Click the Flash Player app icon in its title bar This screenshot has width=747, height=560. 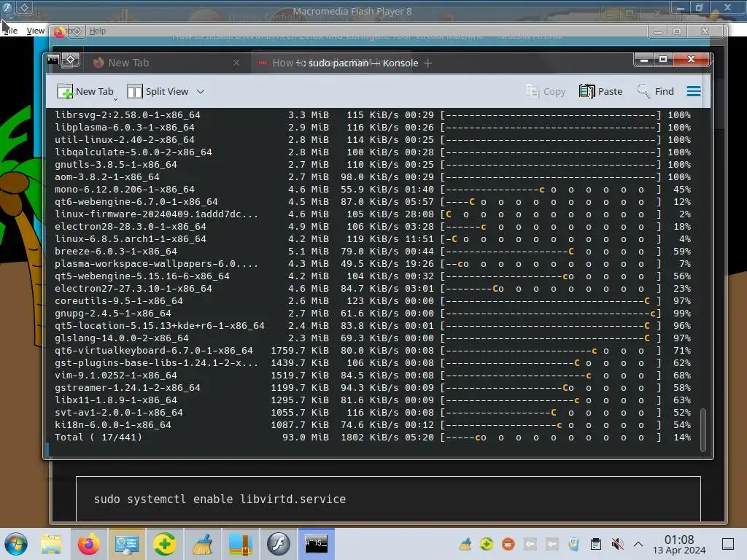7,7
